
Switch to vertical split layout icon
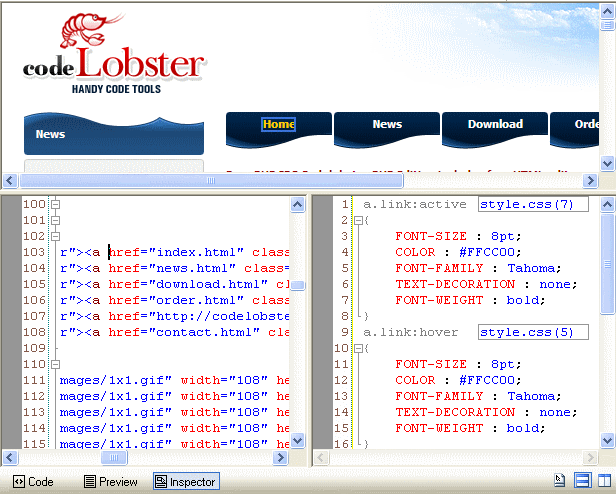point(604,480)
